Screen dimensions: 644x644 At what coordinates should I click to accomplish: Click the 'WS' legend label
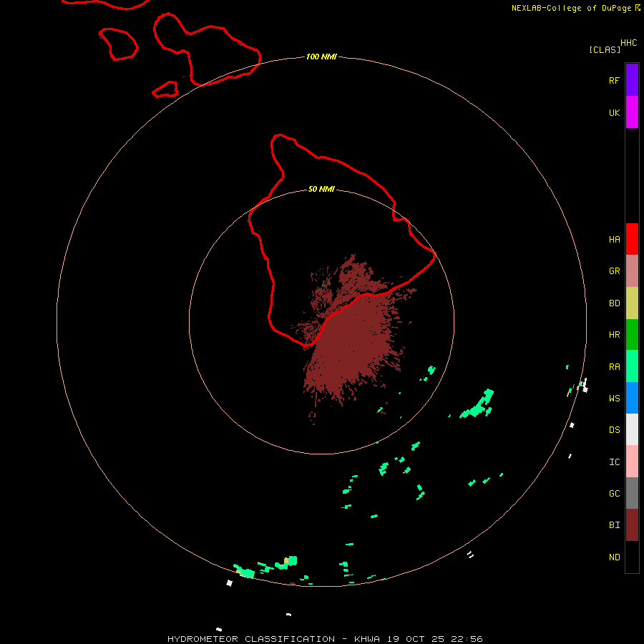tap(614, 398)
